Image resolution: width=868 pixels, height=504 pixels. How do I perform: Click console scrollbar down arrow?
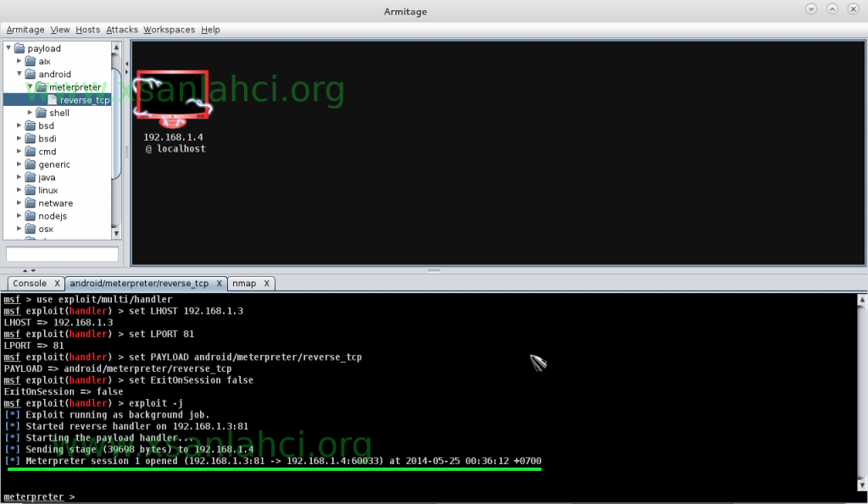click(x=862, y=485)
